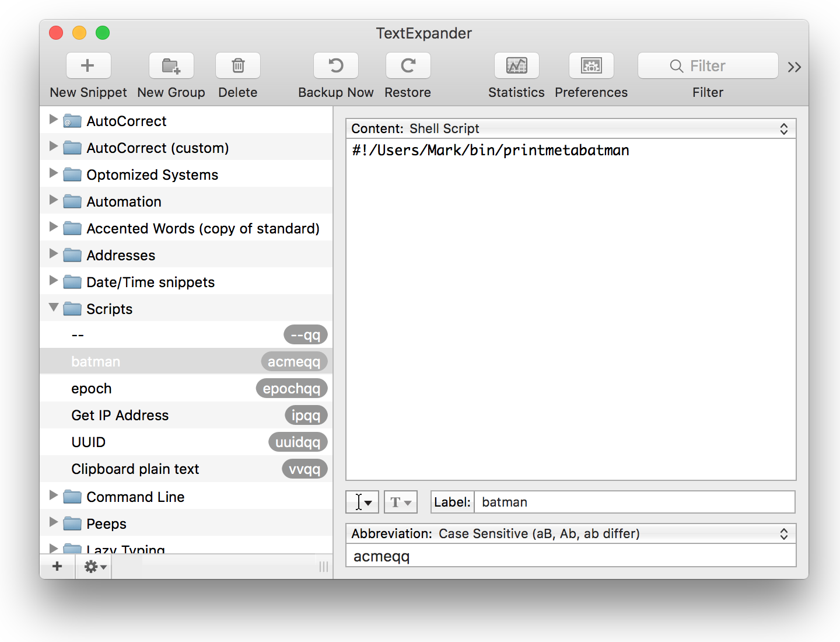This screenshot has width=840, height=642.
Task: Click the Backup Now icon
Action: pos(336,65)
